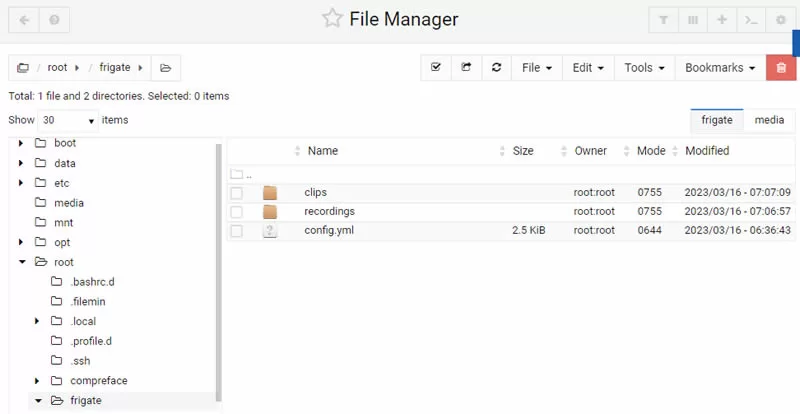Expand the boot folder in tree

coord(21,143)
